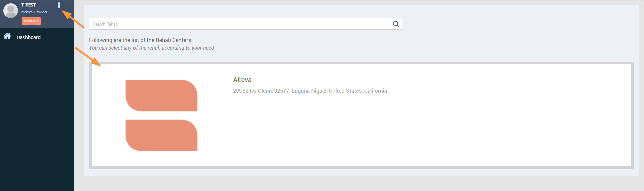The height and width of the screenshot is (191, 644).
Task: Click the T. TEST username
Action: (x=29, y=5)
